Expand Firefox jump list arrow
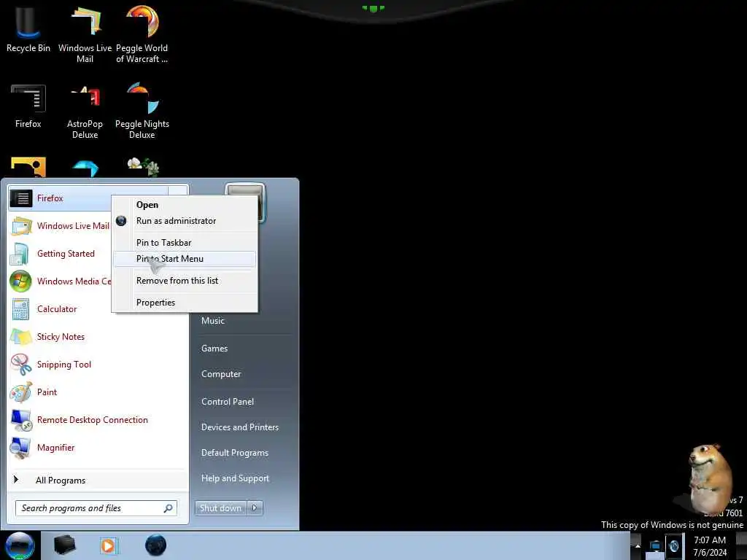The width and height of the screenshot is (747, 560). click(x=178, y=190)
